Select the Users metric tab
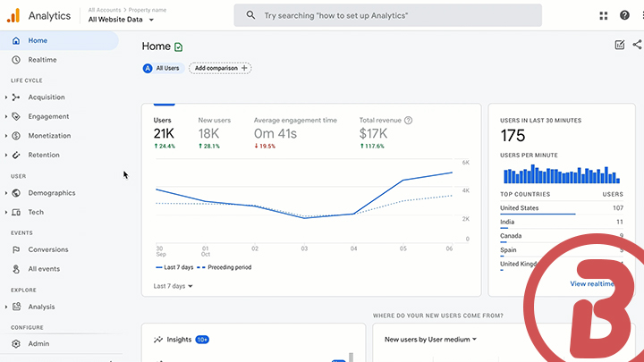Viewport: 644px width, 362px height. coord(165,132)
